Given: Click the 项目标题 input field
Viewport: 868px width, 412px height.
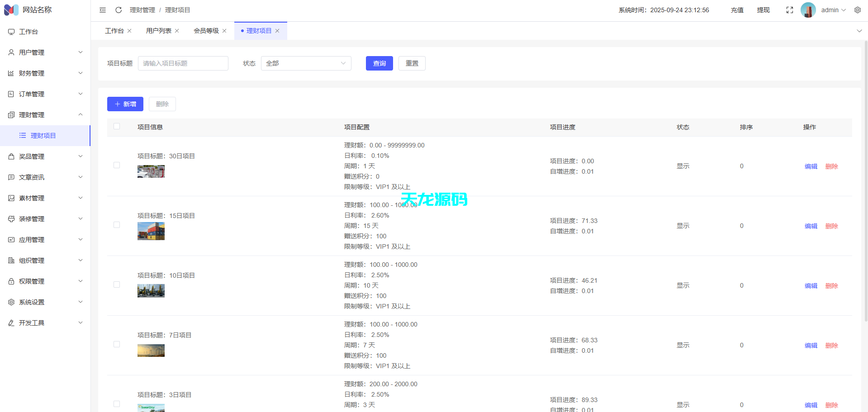Looking at the screenshot, I should [183, 63].
